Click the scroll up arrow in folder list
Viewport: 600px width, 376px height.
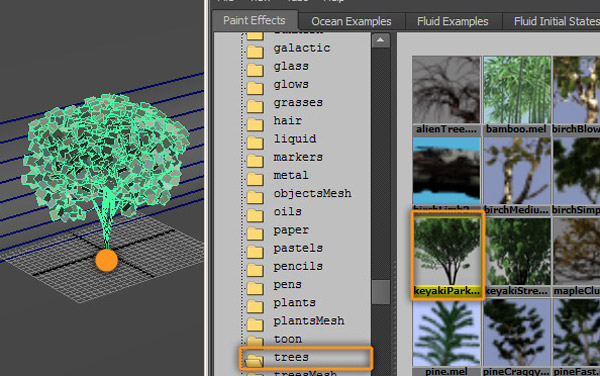click(x=380, y=41)
